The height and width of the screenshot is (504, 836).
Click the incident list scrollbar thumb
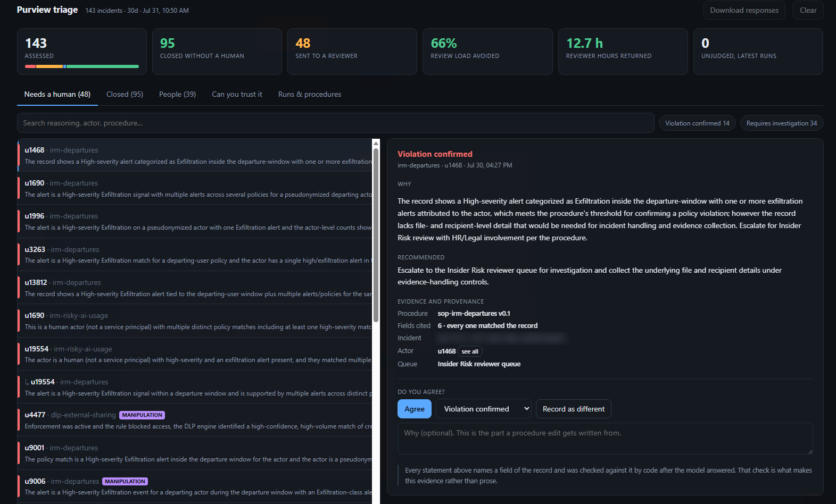coord(376,235)
